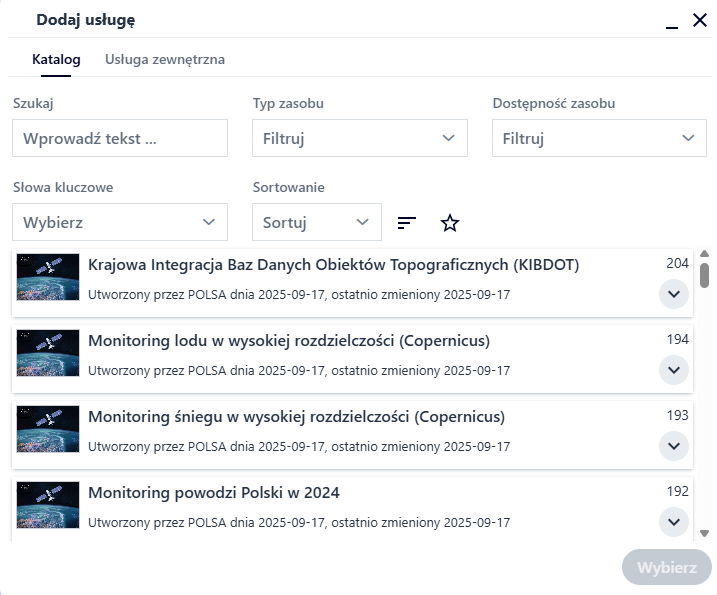717x595 pixels.
Task: Expand Monitoring powodzi Polski entry chevron
Action: pyautogui.click(x=674, y=521)
